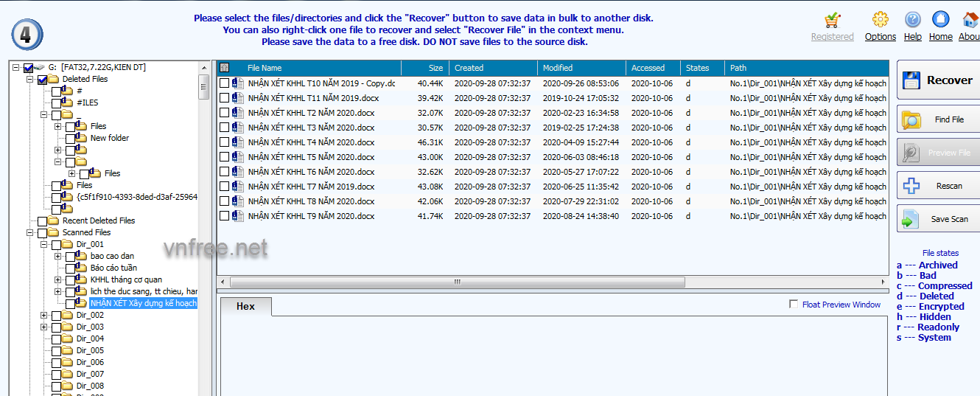Image resolution: width=980 pixels, height=396 pixels.
Task: Click the Options gear icon
Action: point(880,20)
